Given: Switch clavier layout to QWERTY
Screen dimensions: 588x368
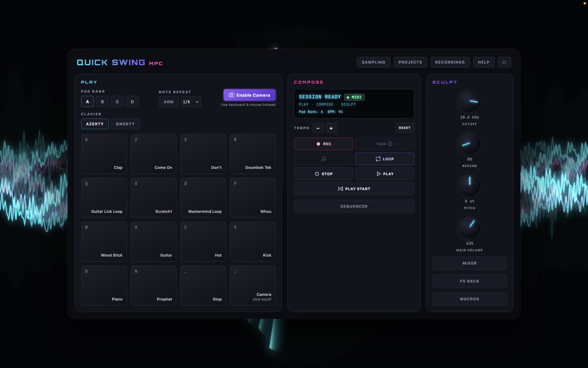Looking at the screenshot, I should coord(125,124).
